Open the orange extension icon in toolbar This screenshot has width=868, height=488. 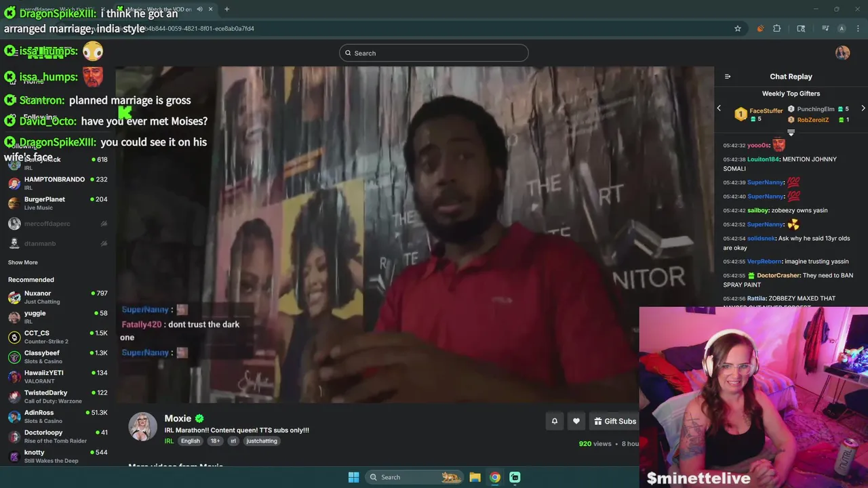[x=759, y=28]
